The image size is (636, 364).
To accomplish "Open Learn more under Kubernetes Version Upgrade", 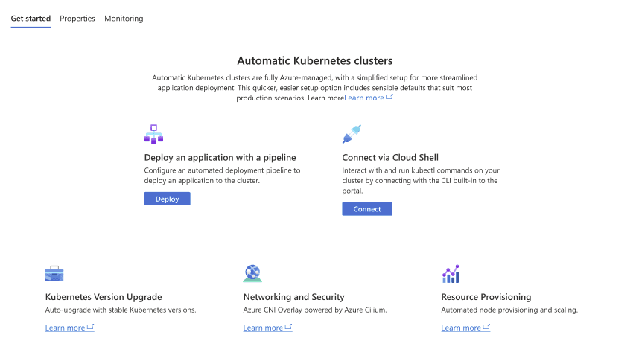I will (65, 328).
